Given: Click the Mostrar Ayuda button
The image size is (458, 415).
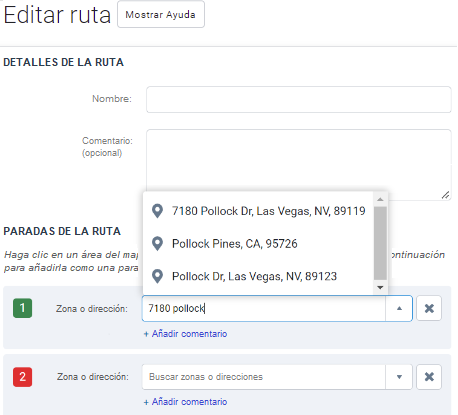Looking at the screenshot, I should [161, 14].
